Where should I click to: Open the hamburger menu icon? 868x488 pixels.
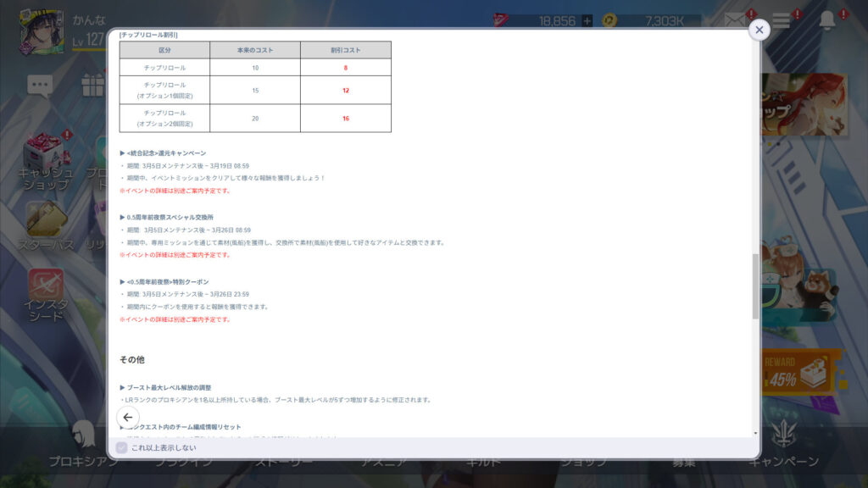pos(781,21)
